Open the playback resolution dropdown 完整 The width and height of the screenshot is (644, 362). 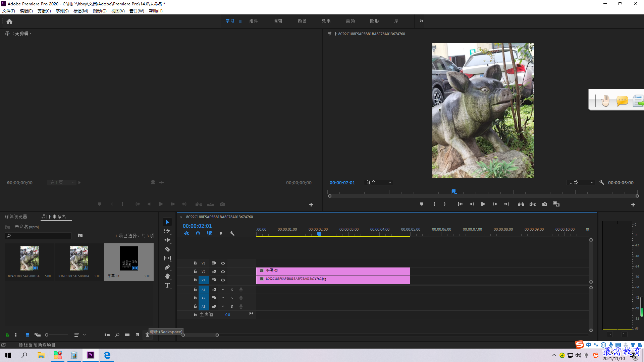(x=581, y=183)
